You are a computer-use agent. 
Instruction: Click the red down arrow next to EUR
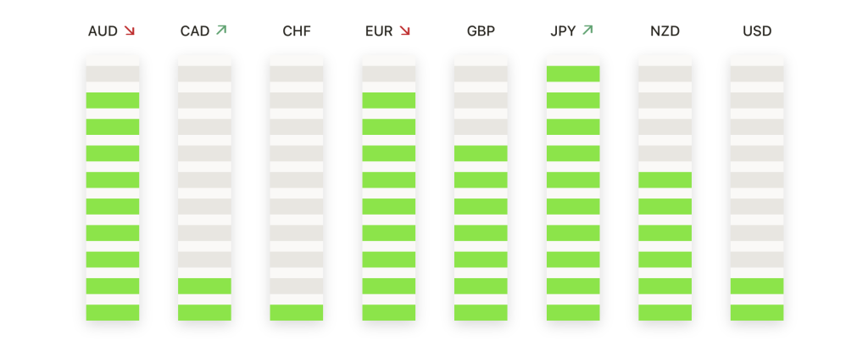tap(404, 31)
